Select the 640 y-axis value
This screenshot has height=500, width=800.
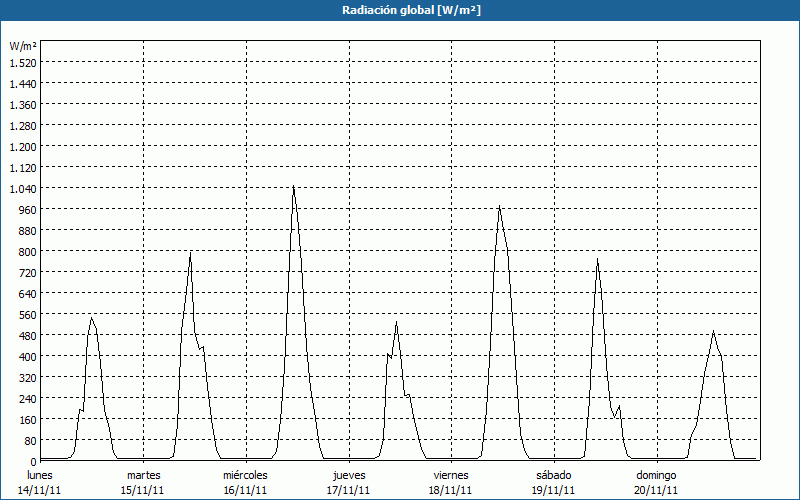(28, 293)
